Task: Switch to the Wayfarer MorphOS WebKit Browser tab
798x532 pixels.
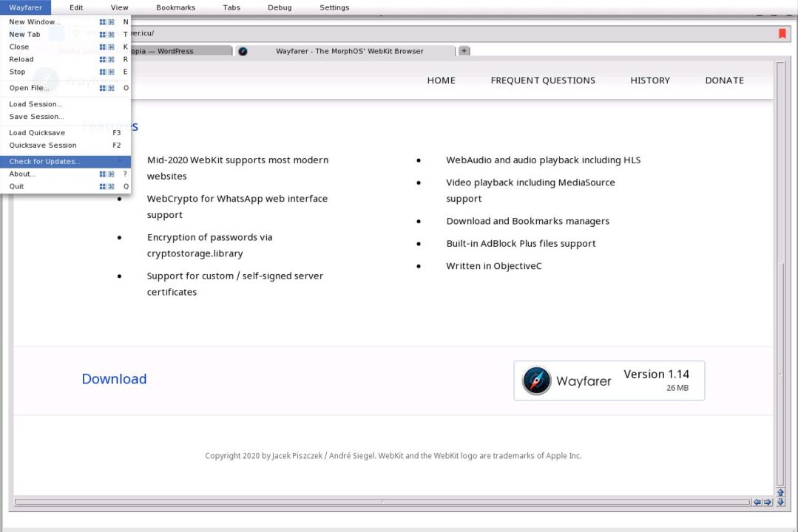Action: point(346,51)
